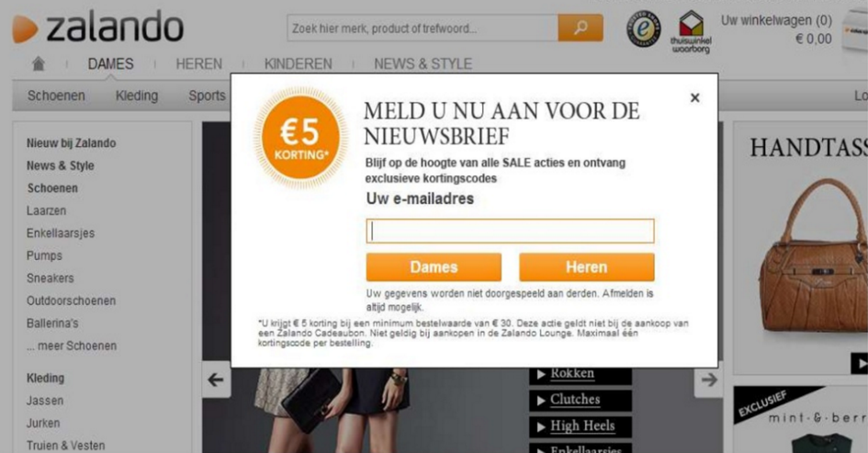Expand '... meer Schoenen' in sidebar
This screenshot has height=453, width=868.
pos(72,345)
